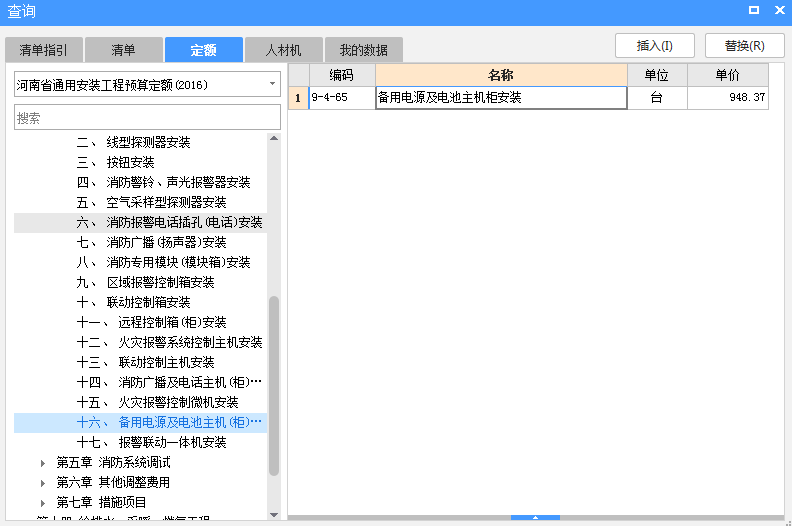Select 十三、联动控制主机安装
Screen dimensions: 792x526
[145, 362]
